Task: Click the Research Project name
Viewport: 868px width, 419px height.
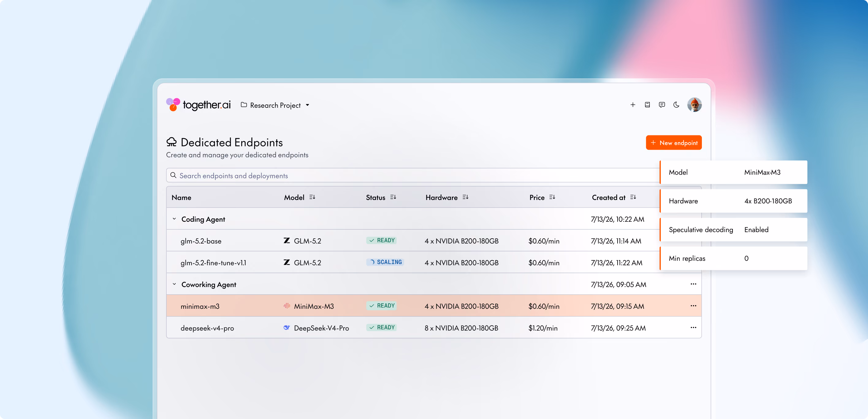Action: (275, 105)
